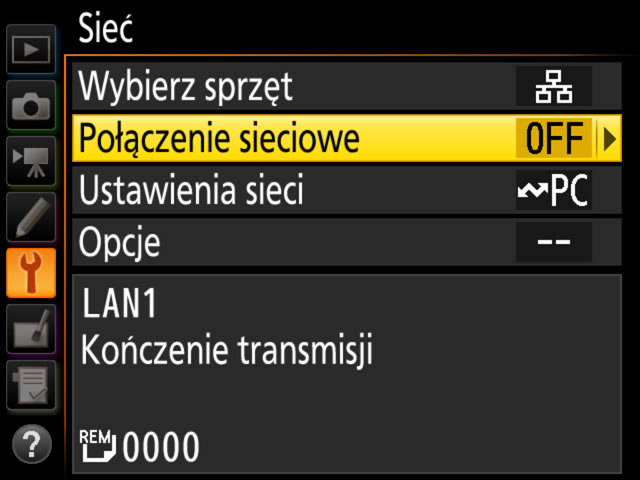
Task: Click the Setup wrench icon
Action: click(31, 273)
